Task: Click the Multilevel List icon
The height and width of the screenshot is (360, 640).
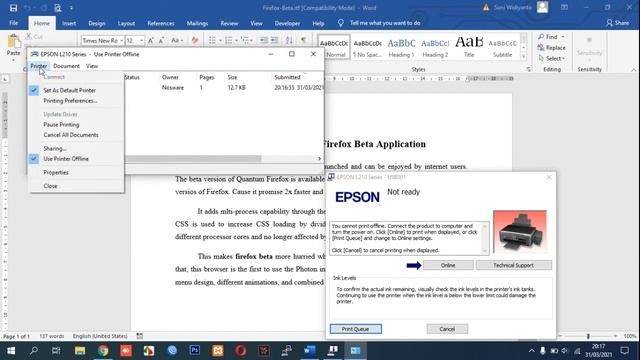Action: [245, 40]
